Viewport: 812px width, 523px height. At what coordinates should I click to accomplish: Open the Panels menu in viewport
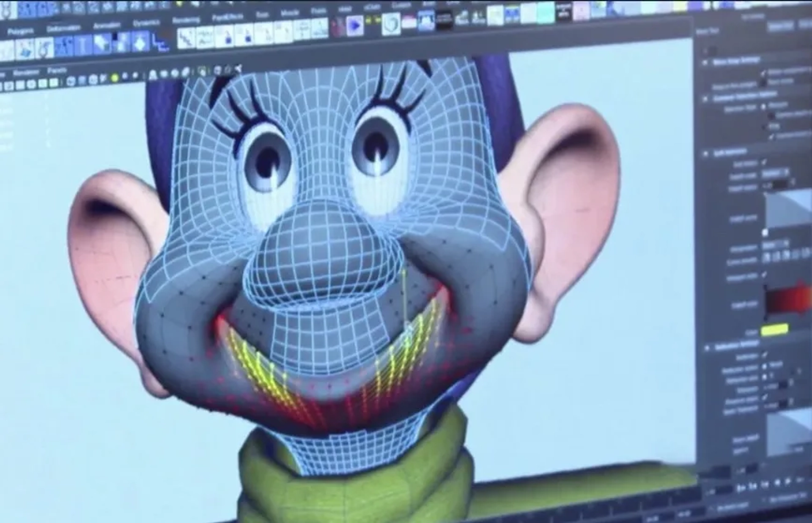56,71
